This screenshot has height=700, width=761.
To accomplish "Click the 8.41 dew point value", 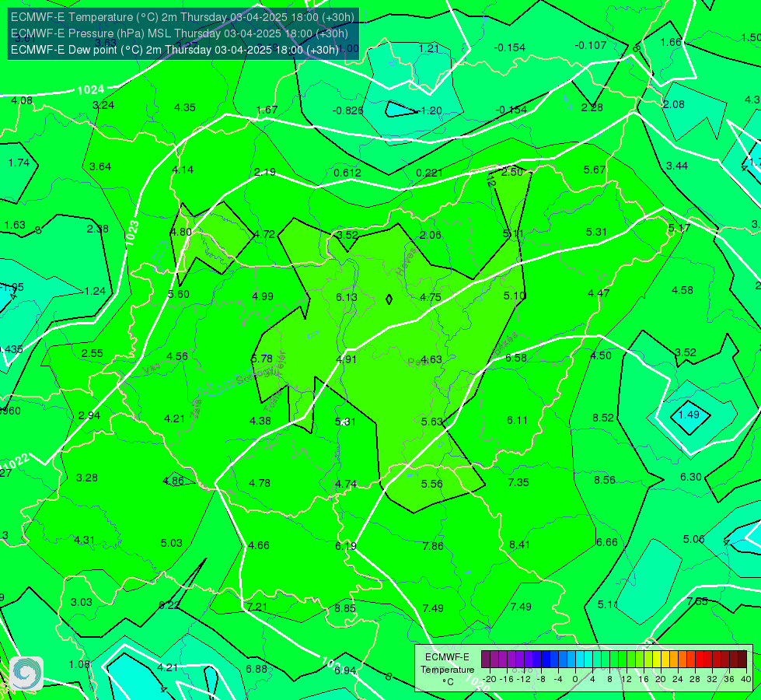I will 520,545.
